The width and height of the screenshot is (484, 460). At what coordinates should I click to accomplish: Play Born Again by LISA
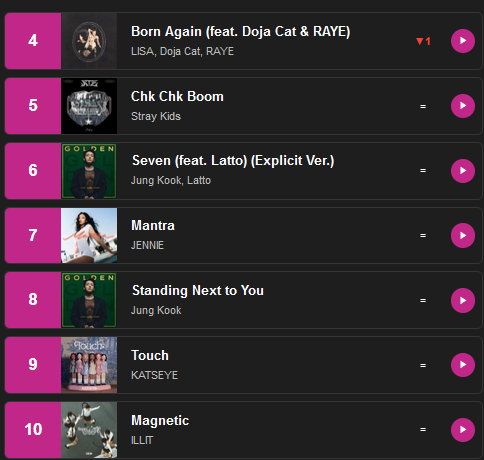[463, 41]
